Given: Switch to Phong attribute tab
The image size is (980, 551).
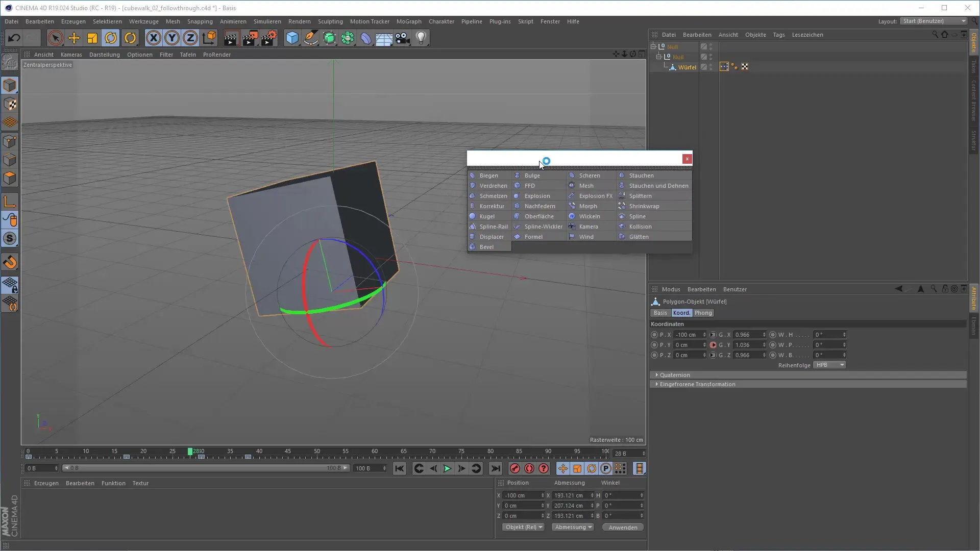Looking at the screenshot, I should point(703,313).
